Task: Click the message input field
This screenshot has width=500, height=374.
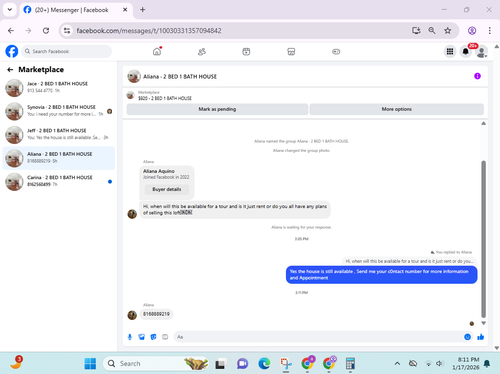Action: tap(318, 337)
